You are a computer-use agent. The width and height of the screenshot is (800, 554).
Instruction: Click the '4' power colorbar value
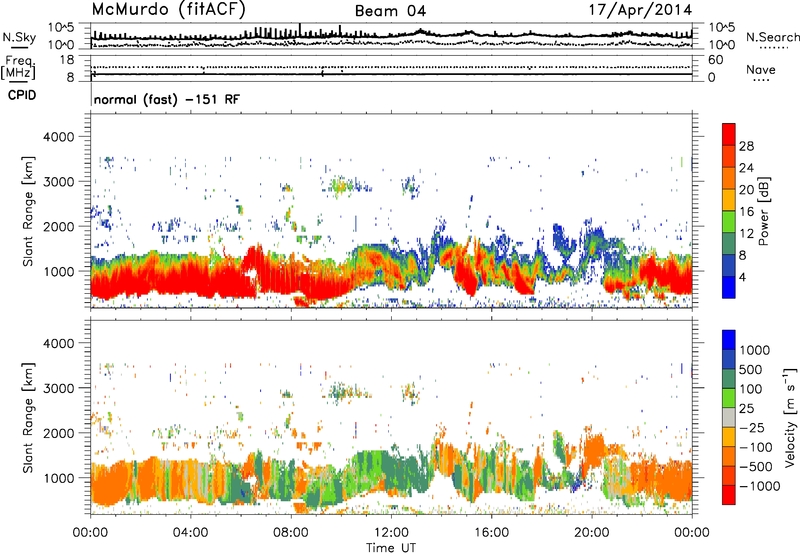point(743,277)
